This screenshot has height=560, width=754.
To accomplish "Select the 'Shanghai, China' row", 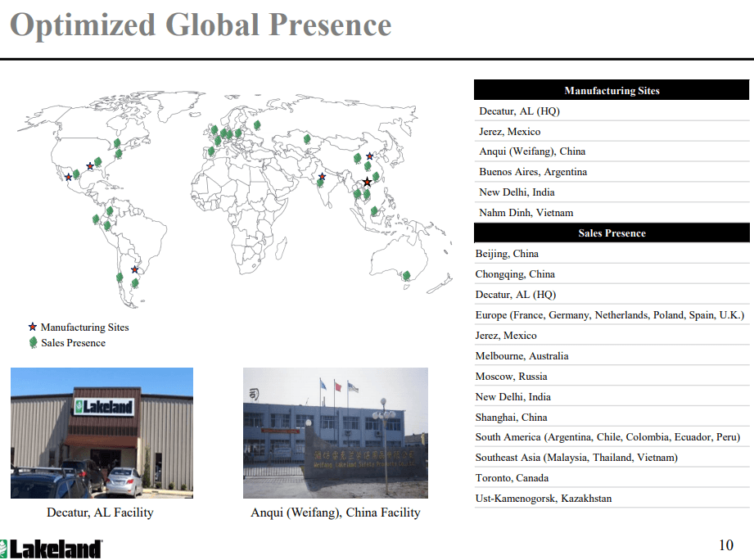I will click(612, 417).
